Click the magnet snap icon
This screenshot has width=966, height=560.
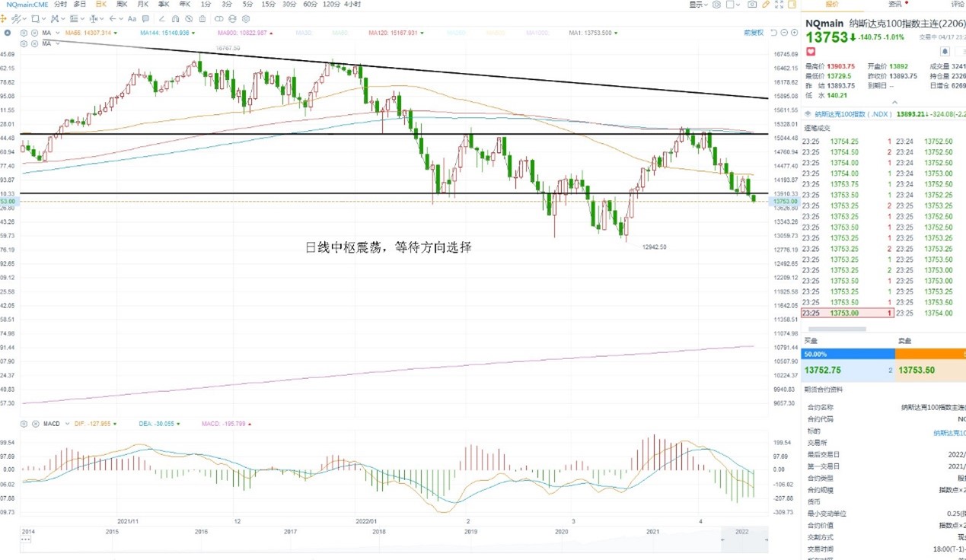pyautogui.click(x=175, y=18)
